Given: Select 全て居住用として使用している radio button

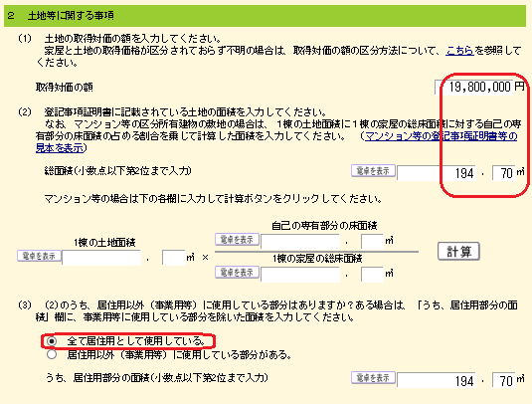Looking at the screenshot, I should 52,341.
